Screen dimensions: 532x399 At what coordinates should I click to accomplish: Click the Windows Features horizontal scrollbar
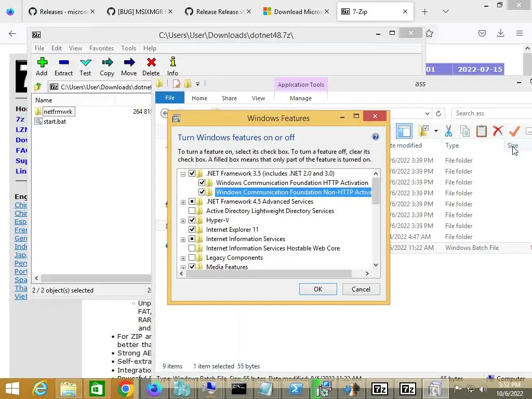(269, 273)
